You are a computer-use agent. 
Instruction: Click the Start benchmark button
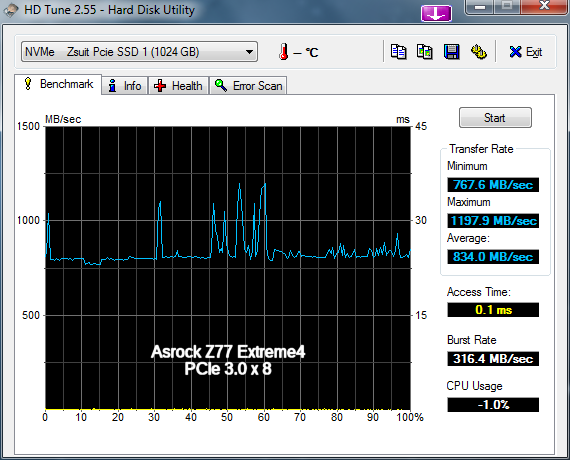(495, 117)
